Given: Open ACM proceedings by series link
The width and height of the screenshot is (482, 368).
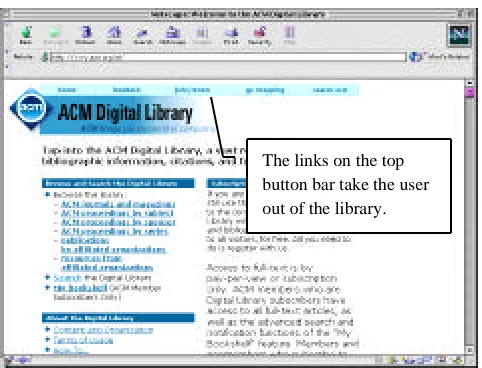Looking at the screenshot, I should [x=115, y=231].
